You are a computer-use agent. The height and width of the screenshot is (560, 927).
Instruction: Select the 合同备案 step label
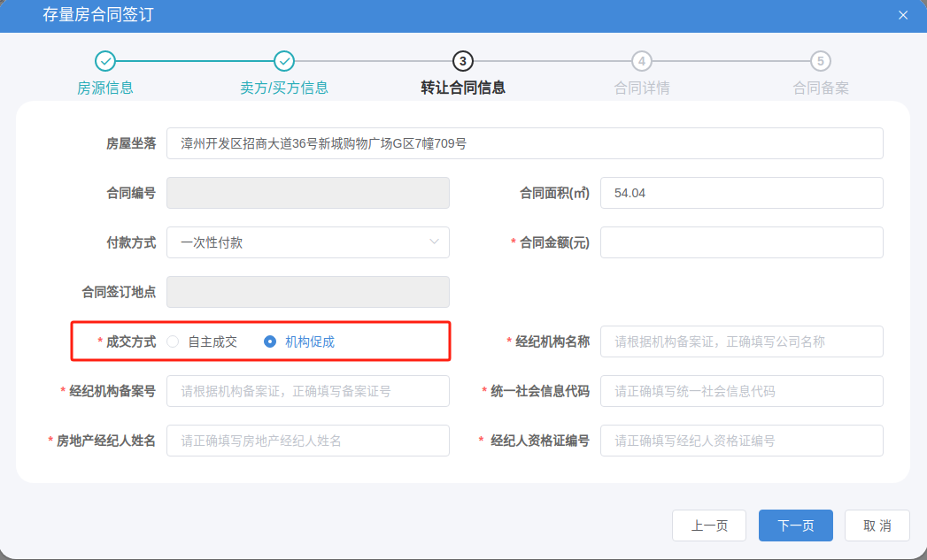coord(821,88)
